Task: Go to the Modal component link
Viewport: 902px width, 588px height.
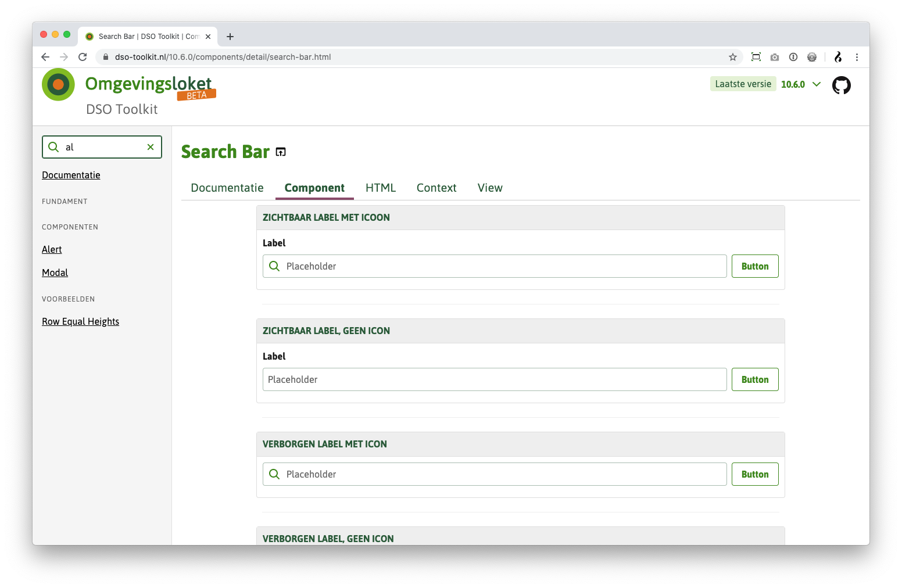Action: click(x=55, y=273)
